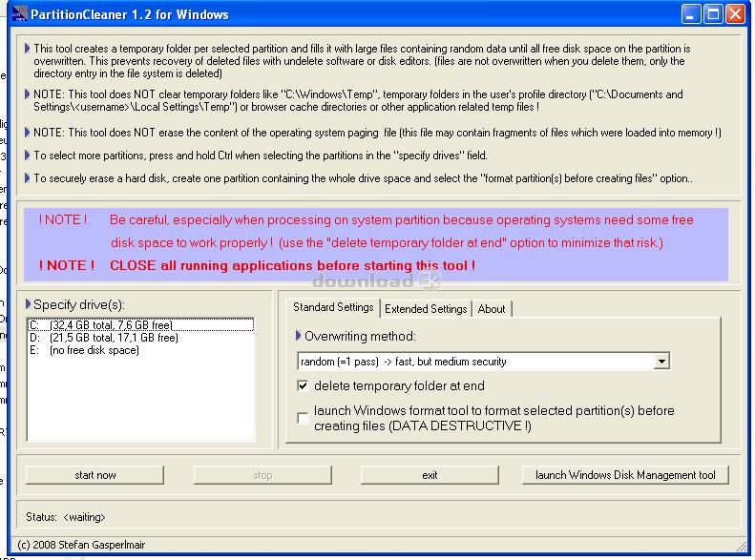Click the arrow bullet before 'NOTE: This tool does NOT erase'
This screenshot has width=755, height=560.
[27, 132]
